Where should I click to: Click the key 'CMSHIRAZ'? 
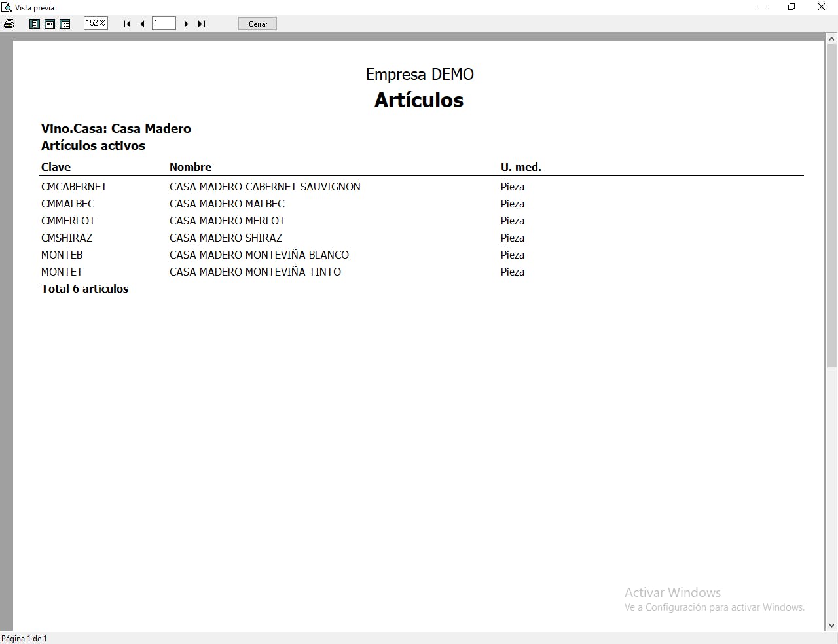click(67, 238)
